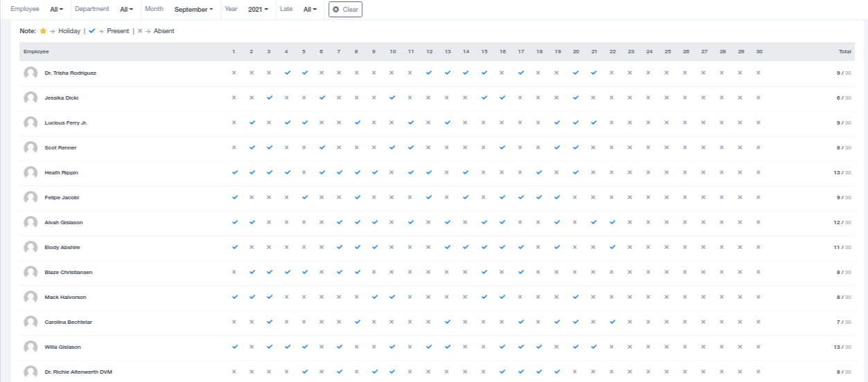The image size is (868, 382).
Task: Open Dr. Trisha Rodriguez's name link
Action: pyautogui.click(x=71, y=73)
